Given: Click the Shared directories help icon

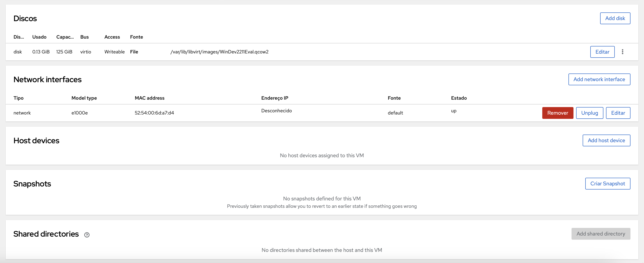Looking at the screenshot, I should (87, 235).
